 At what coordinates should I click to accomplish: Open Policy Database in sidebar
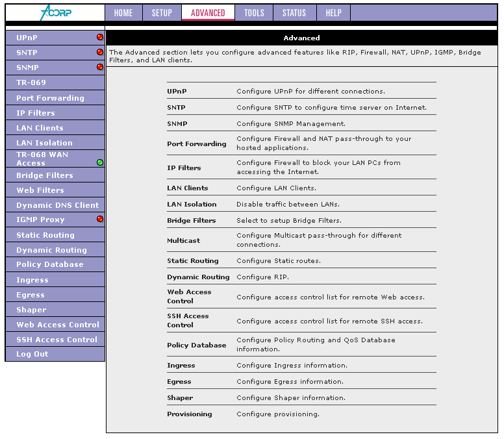55,264
